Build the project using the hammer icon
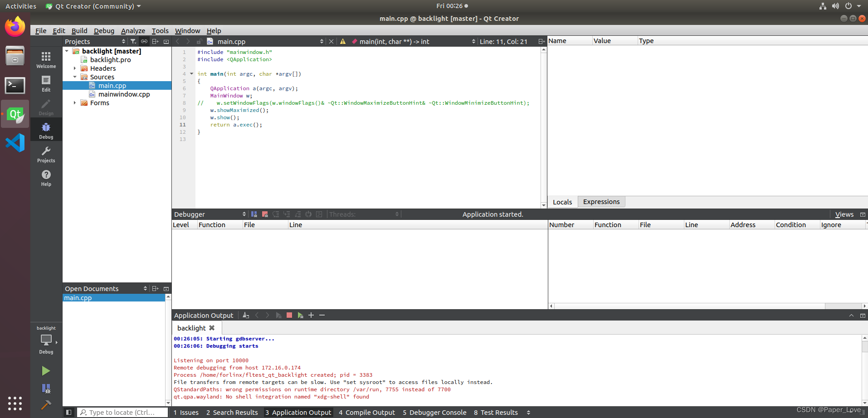 click(45, 403)
